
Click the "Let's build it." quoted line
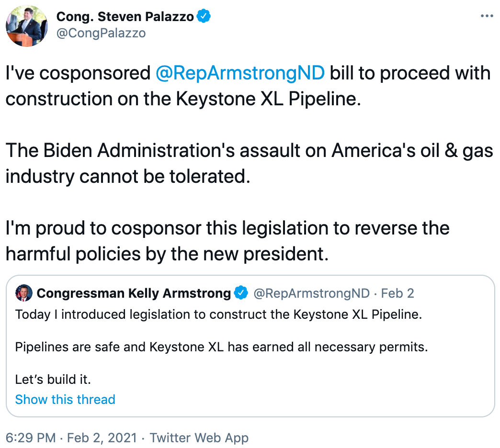[53, 380]
